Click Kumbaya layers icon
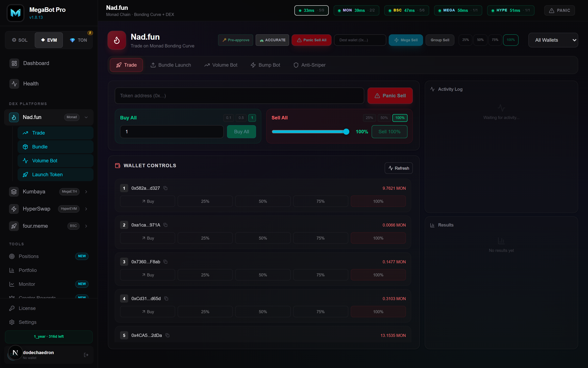Viewport: 588px width, 368px height. click(x=14, y=192)
